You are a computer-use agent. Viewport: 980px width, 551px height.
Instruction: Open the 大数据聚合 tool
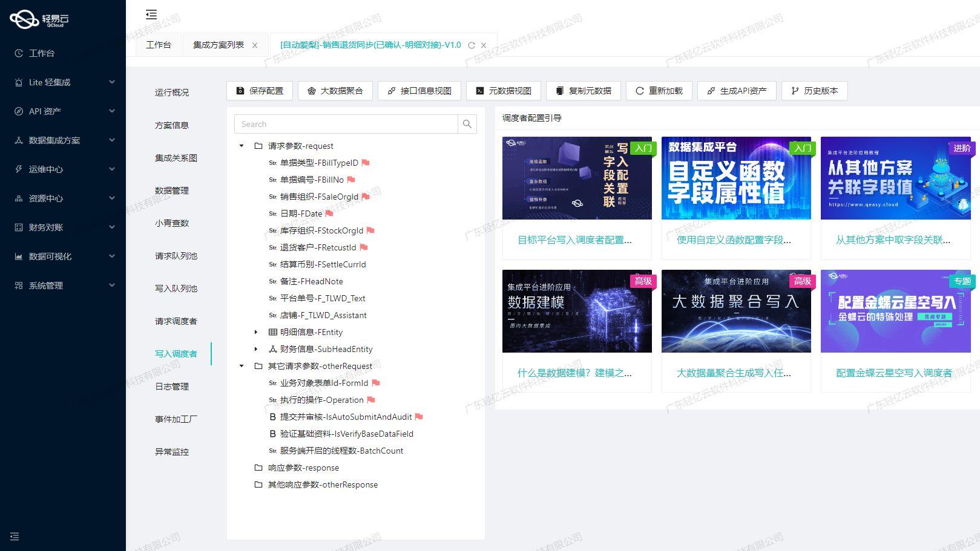point(335,91)
